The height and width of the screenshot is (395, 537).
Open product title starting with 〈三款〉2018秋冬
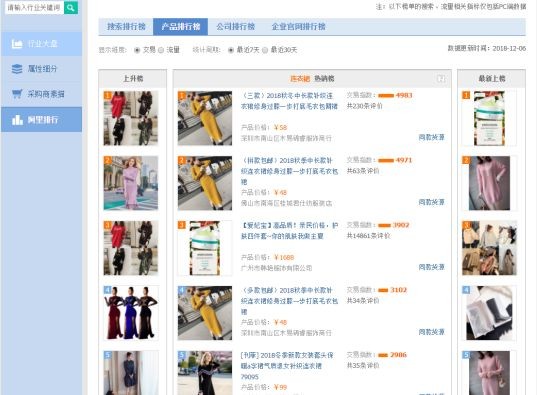tap(289, 101)
